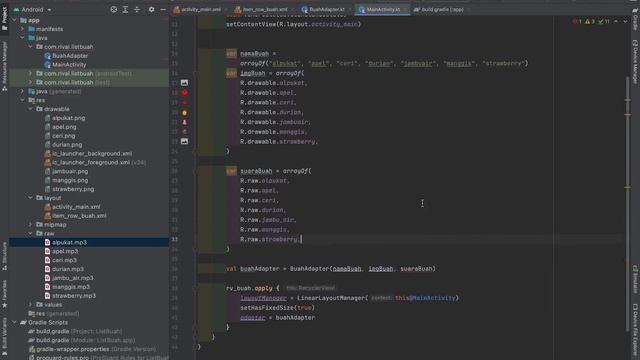Click on setContentView line in editor
The image size is (640, 360).
click(x=294, y=24)
